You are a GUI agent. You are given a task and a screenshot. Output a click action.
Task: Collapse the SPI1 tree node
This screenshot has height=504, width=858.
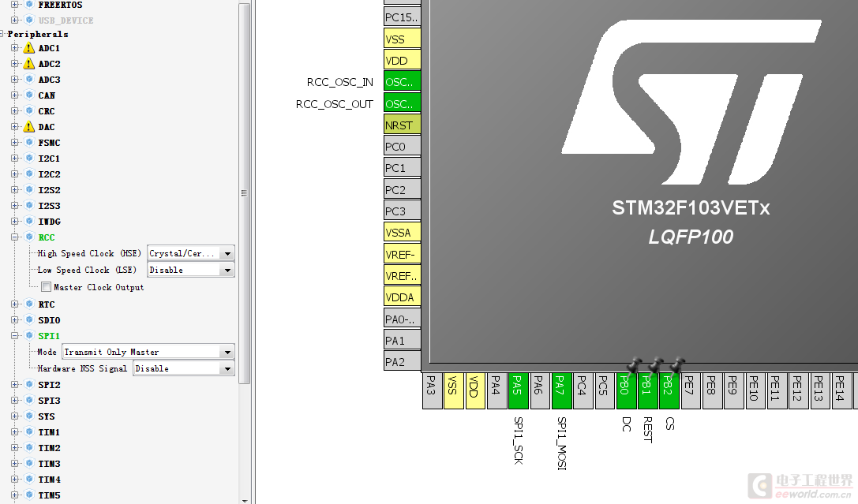pos(15,336)
